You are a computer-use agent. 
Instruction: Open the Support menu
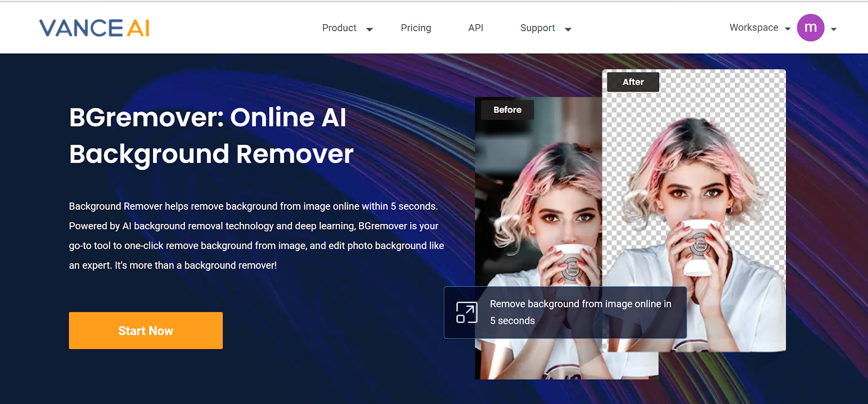538,28
